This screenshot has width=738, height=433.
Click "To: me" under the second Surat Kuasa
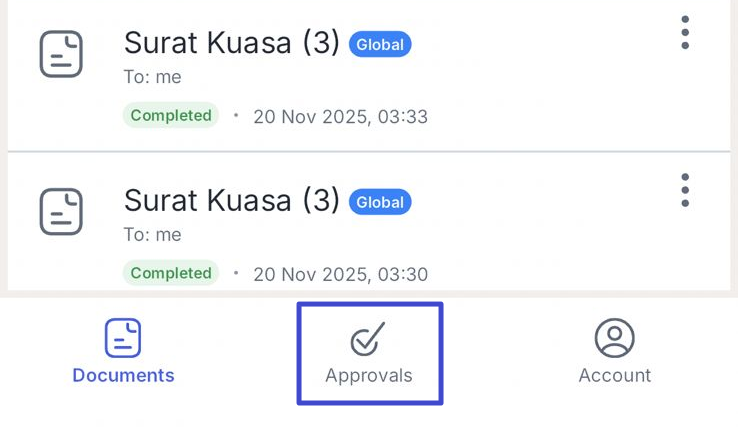click(x=152, y=235)
